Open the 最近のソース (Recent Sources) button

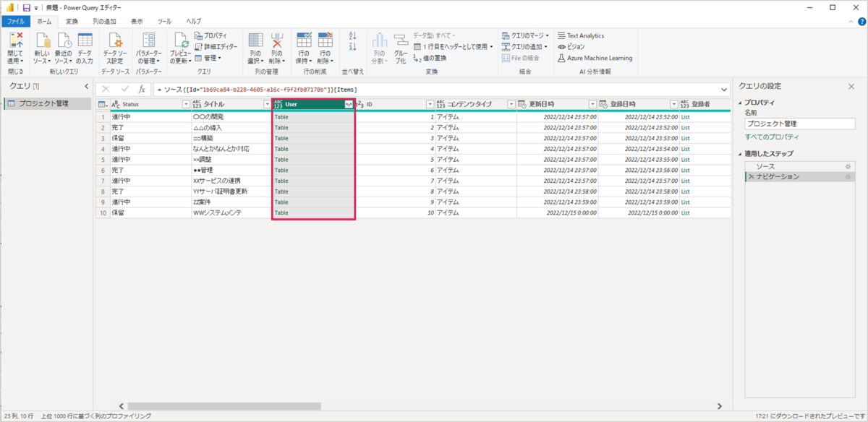(63, 48)
